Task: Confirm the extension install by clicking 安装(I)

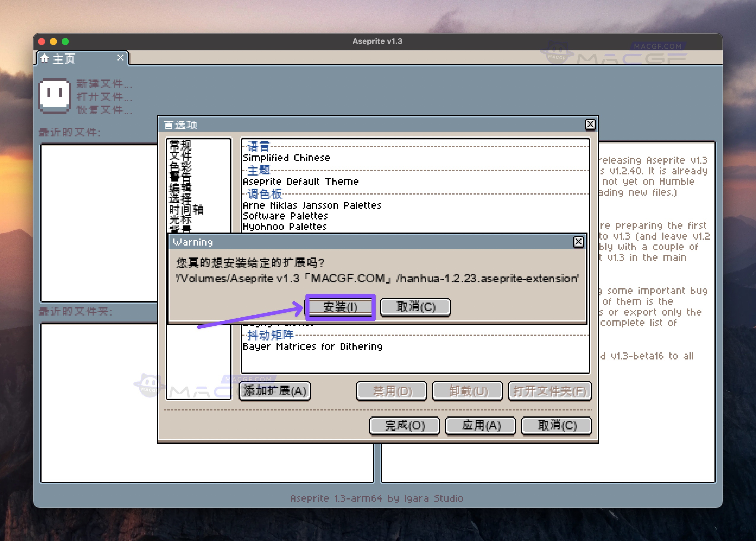Action: coord(341,307)
